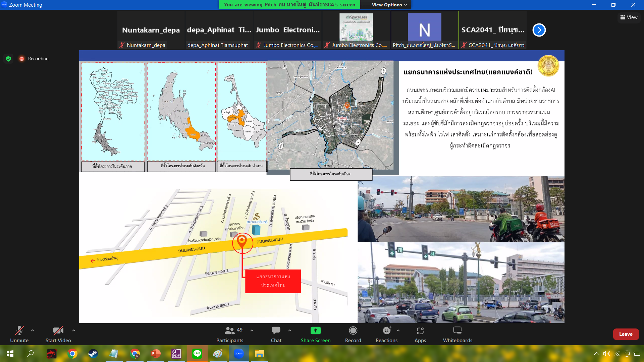Open battery status in system tray
The image size is (644, 362).
(637, 354)
